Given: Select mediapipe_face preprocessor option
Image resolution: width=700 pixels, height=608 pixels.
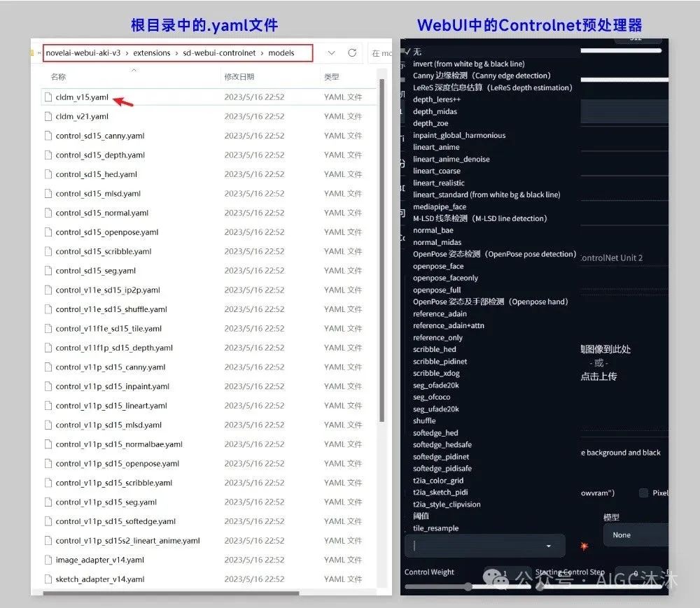Looking at the screenshot, I should point(440,207).
